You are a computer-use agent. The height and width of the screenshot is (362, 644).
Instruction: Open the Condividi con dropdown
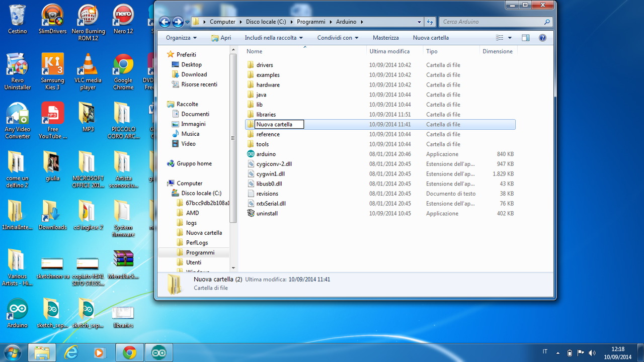coord(338,38)
